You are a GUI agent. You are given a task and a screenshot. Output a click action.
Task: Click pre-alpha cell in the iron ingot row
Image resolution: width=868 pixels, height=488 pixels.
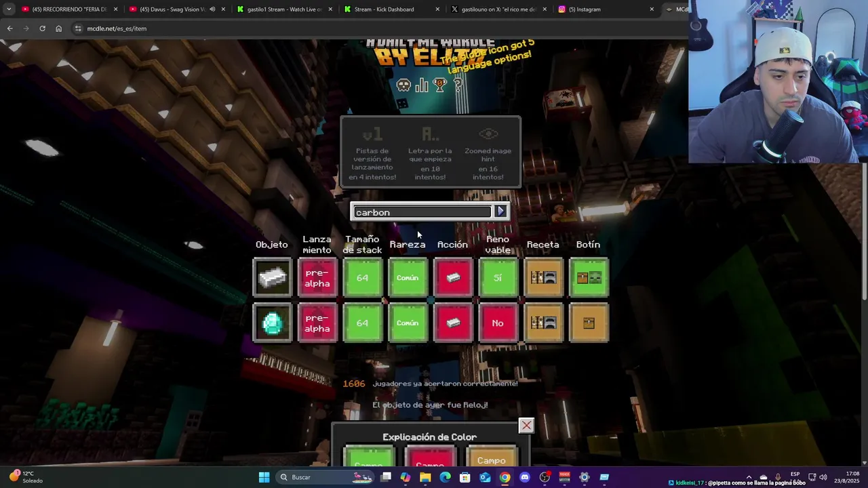(x=317, y=277)
